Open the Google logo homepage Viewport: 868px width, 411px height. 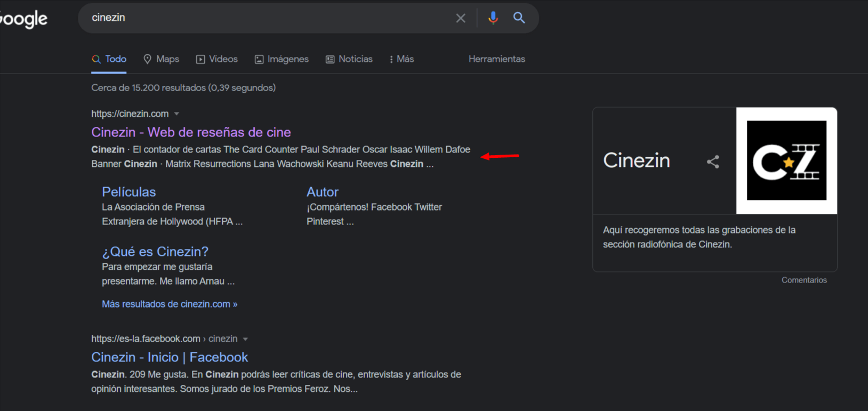pyautogui.click(x=23, y=19)
